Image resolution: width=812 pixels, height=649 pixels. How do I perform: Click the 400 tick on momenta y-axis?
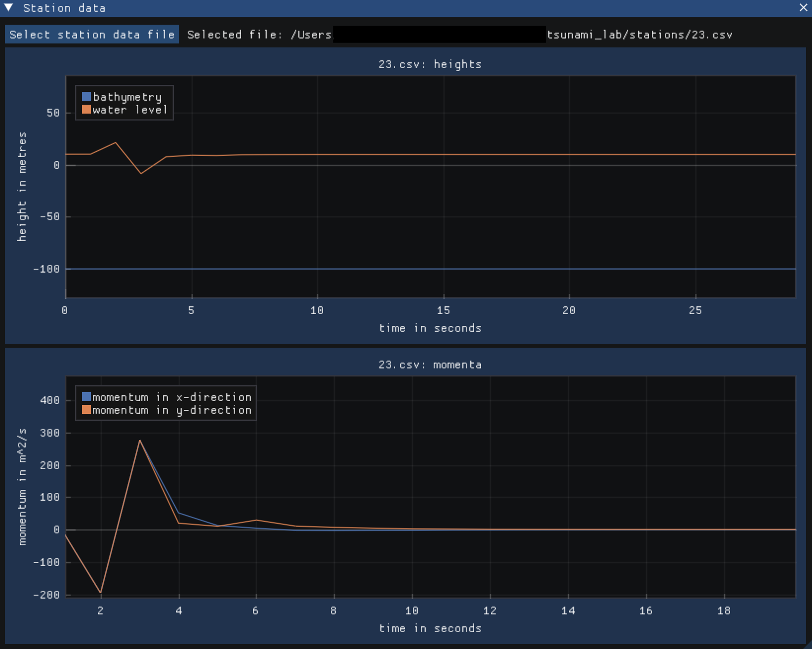[50, 401]
